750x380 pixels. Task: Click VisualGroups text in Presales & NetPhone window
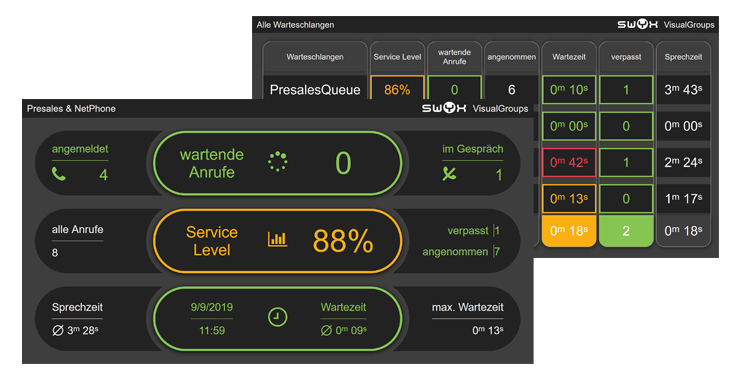[500, 109]
